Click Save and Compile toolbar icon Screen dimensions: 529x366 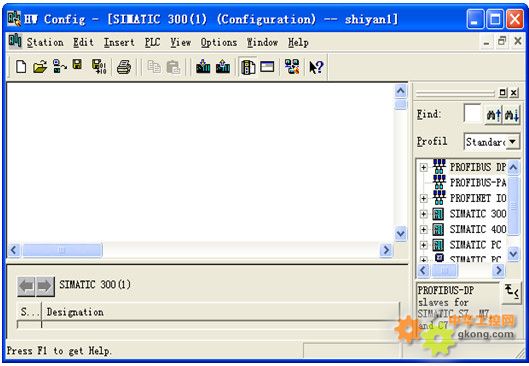[x=99, y=67]
